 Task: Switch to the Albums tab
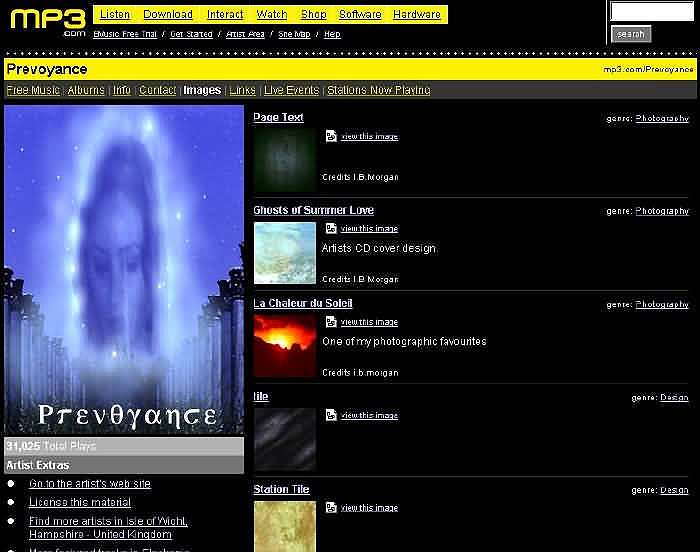tap(86, 90)
